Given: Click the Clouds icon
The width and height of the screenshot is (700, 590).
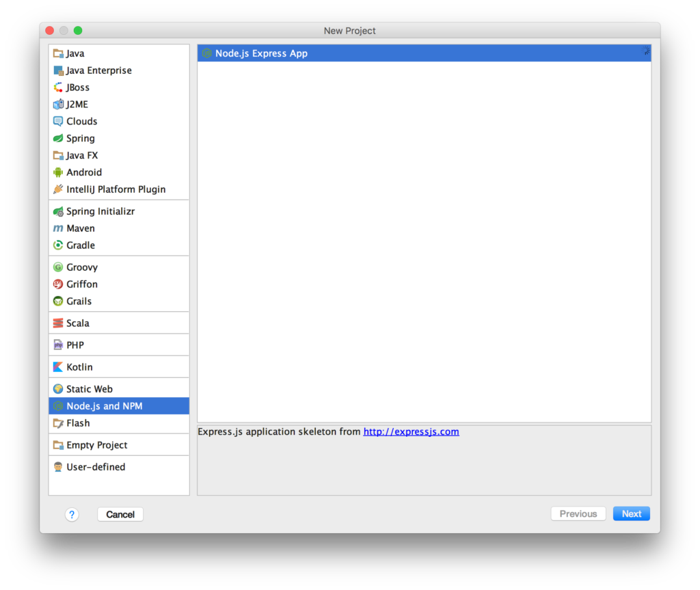Looking at the screenshot, I should click(x=58, y=122).
